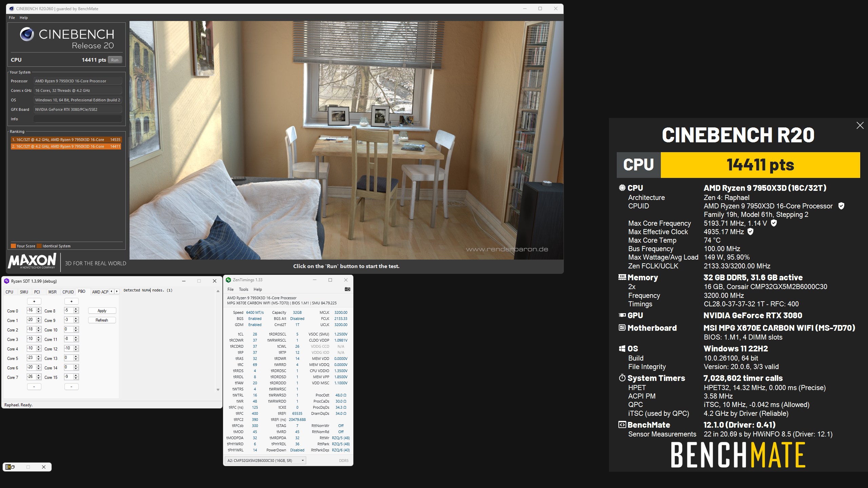Open ZenTimings Tools menu

tap(243, 289)
